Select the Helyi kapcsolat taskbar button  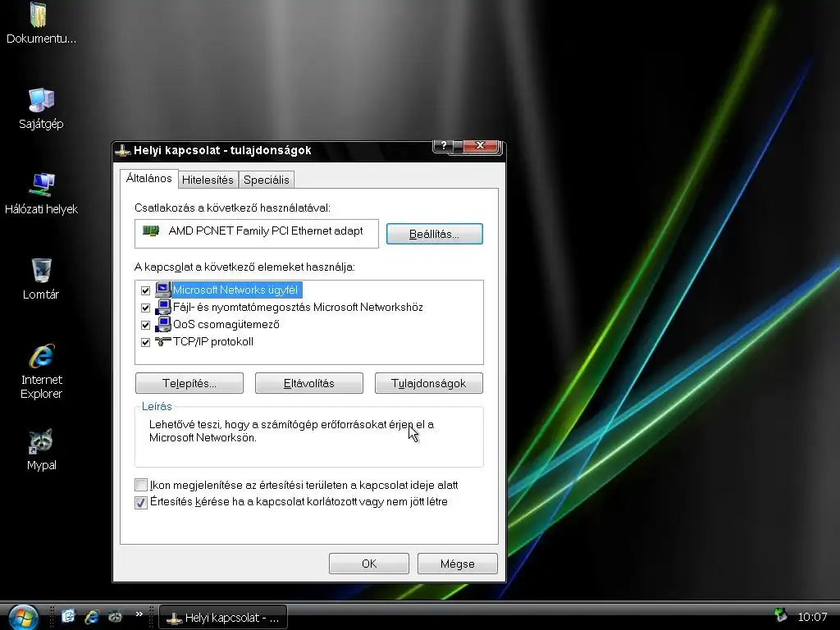[x=223, y=618]
